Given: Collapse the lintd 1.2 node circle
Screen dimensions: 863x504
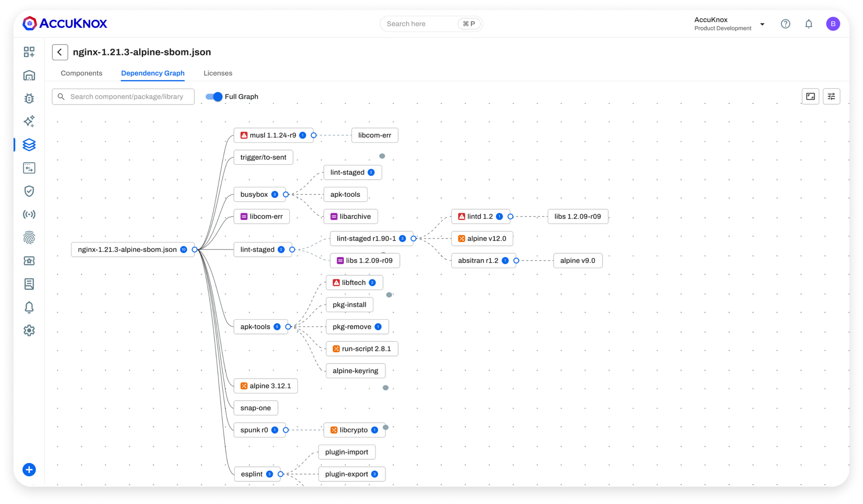Looking at the screenshot, I should (511, 217).
